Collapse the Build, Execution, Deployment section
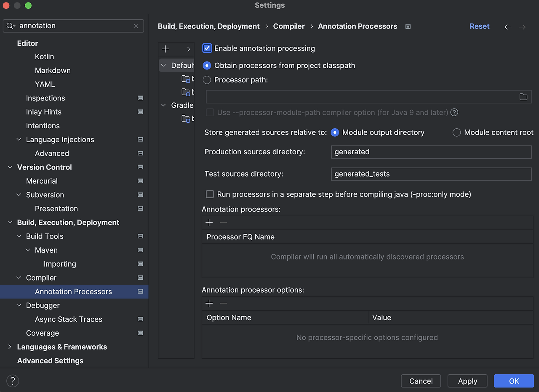539x392 pixels. coord(10,222)
